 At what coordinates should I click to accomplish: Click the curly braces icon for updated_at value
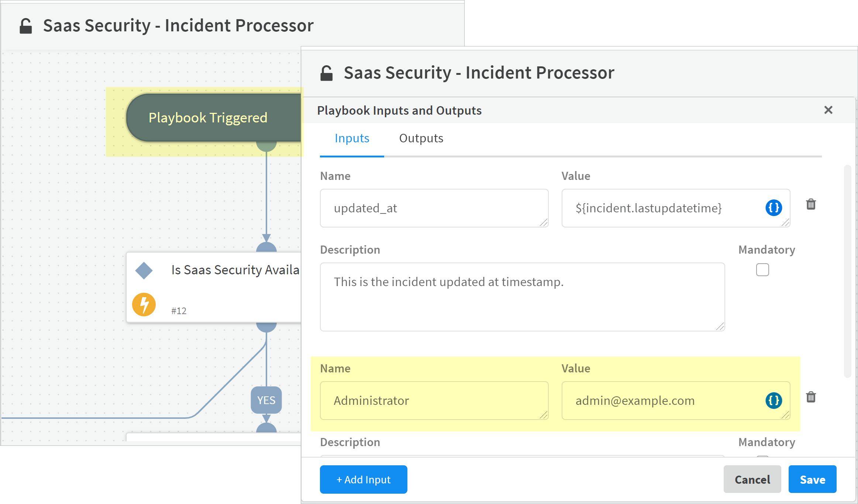(x=773, y=208)
